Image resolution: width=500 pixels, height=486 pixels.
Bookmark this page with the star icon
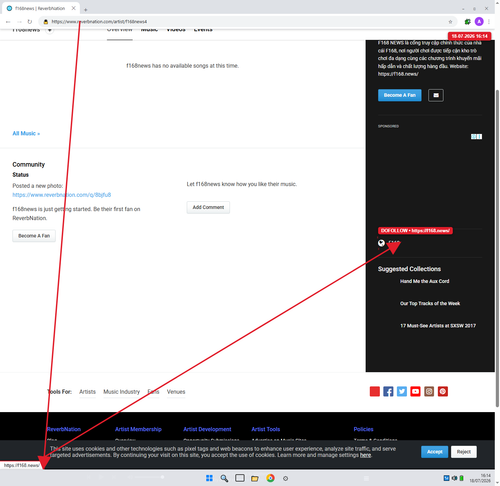(x=450, y=22)
